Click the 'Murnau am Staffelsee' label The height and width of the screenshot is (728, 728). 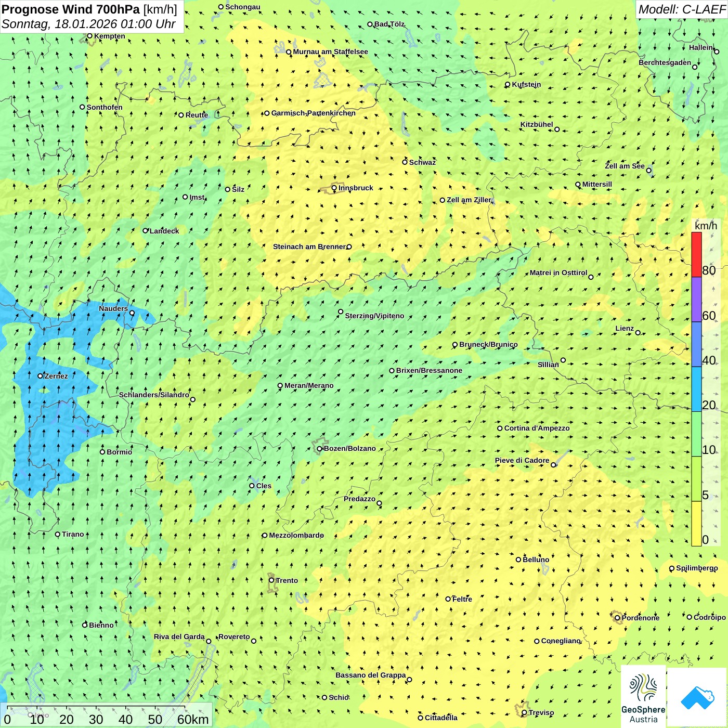pos(330,51)
